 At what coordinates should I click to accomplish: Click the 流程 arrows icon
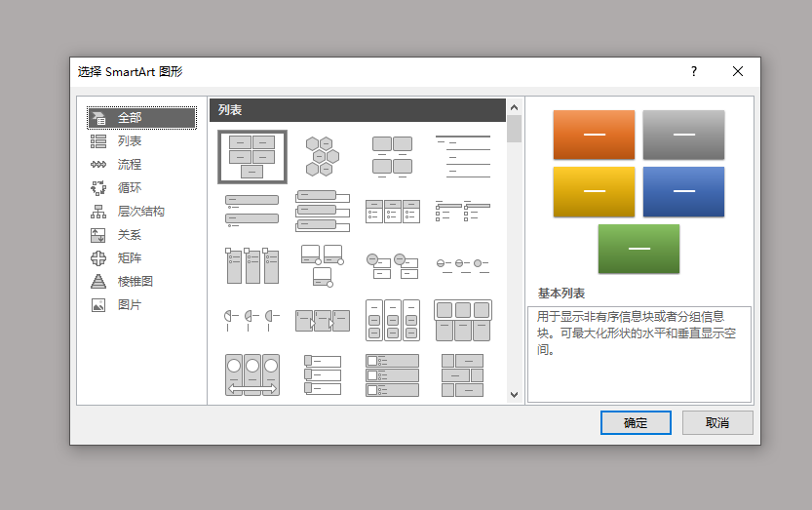pos(98,165)
